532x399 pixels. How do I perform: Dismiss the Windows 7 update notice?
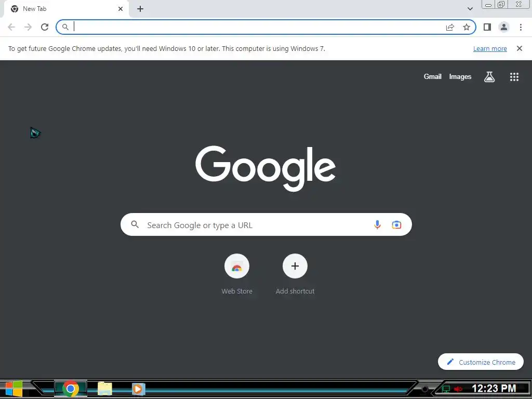coord(520,48)
